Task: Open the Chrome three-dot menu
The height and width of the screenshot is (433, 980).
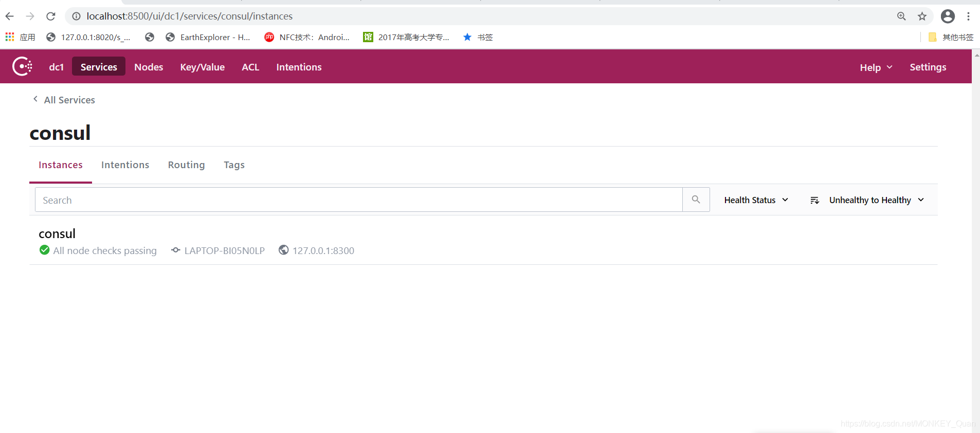Action: pyautogui.click(x=968, y=16)
